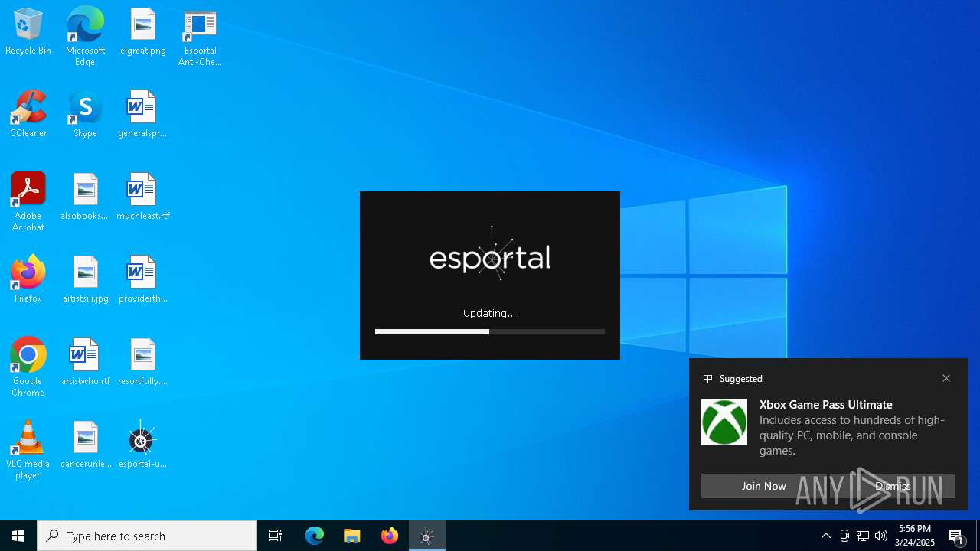Select the esportal-u... installer desktop icon
Viewport: 980px width, 551px height.
pos(142,445)
